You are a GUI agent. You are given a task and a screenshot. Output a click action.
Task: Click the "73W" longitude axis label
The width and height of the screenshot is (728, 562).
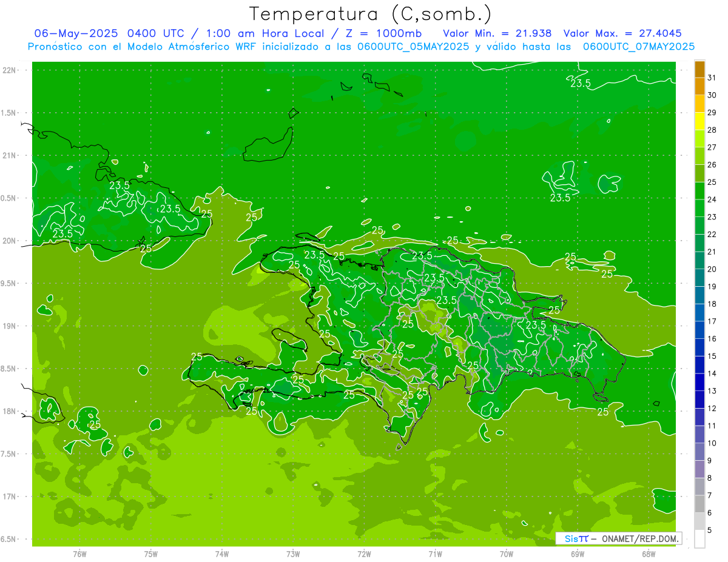pos(293,554)
